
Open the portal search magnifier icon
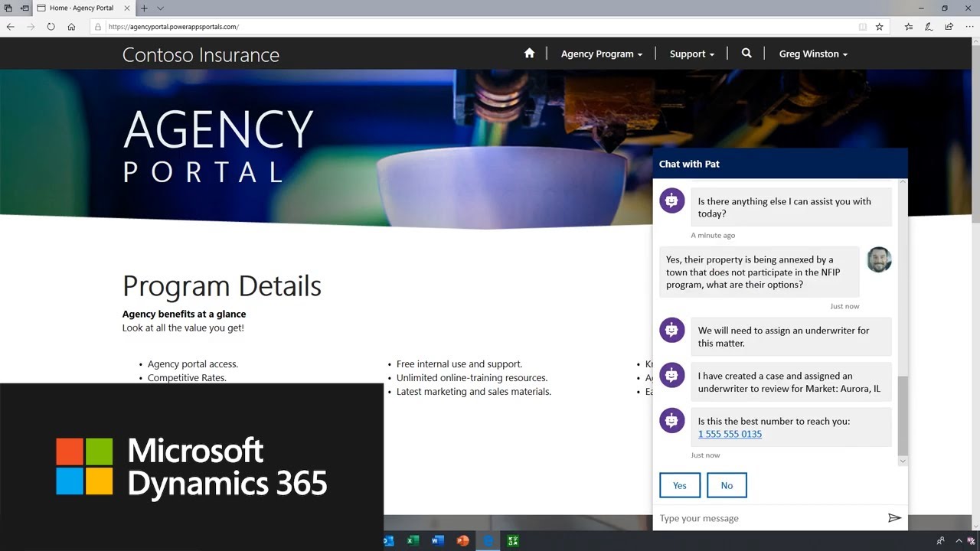pyautogui.click(x=746, y=54)
